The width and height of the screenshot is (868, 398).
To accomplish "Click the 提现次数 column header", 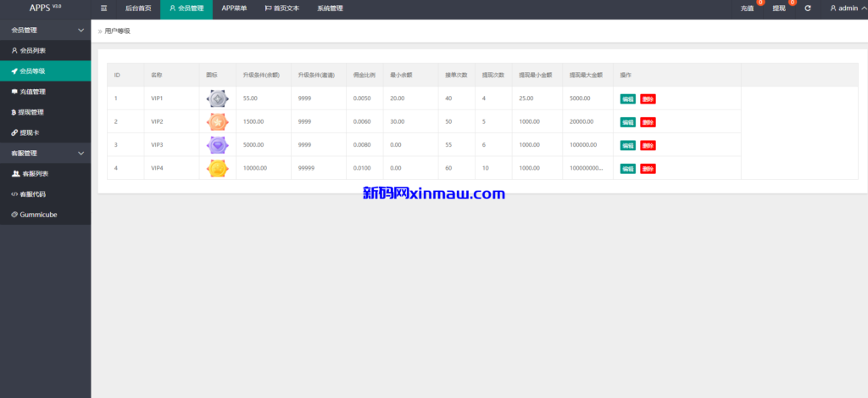I will coord(494,75).
